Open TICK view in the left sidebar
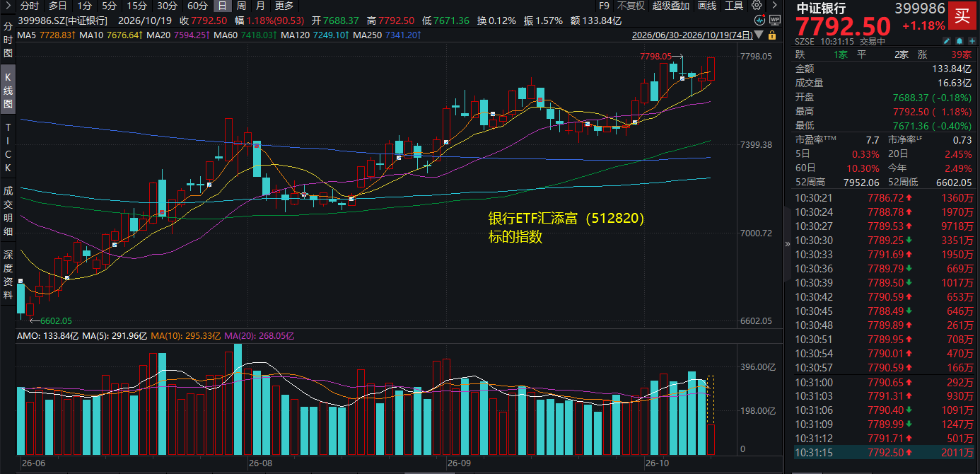Viewport: 980px width, 474px height. pyautogui.click(x=8, y=147)
